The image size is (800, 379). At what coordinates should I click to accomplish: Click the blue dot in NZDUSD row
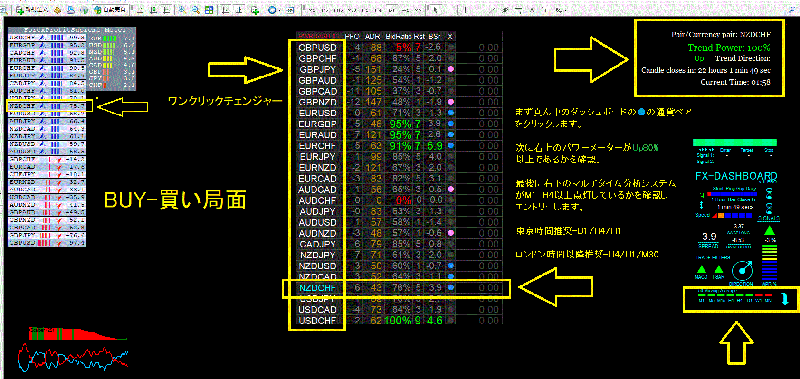click(451, 266)
